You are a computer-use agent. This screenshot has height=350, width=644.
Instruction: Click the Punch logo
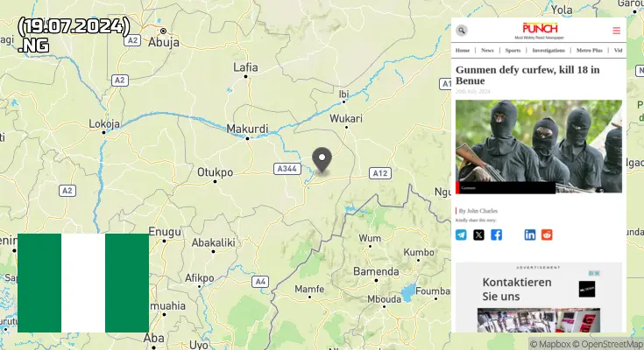click(x=540, y=31)
